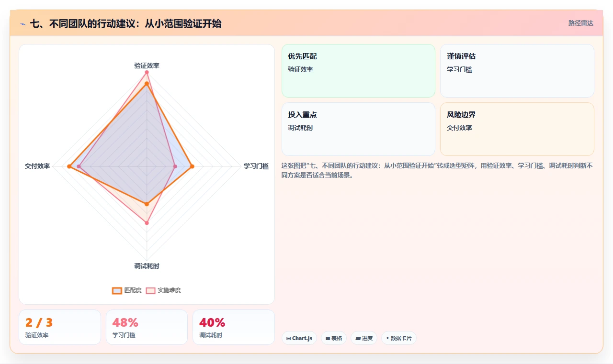Click the 学习门槛 axis label right of the radar
613x364 pixels.
[256, 166]
